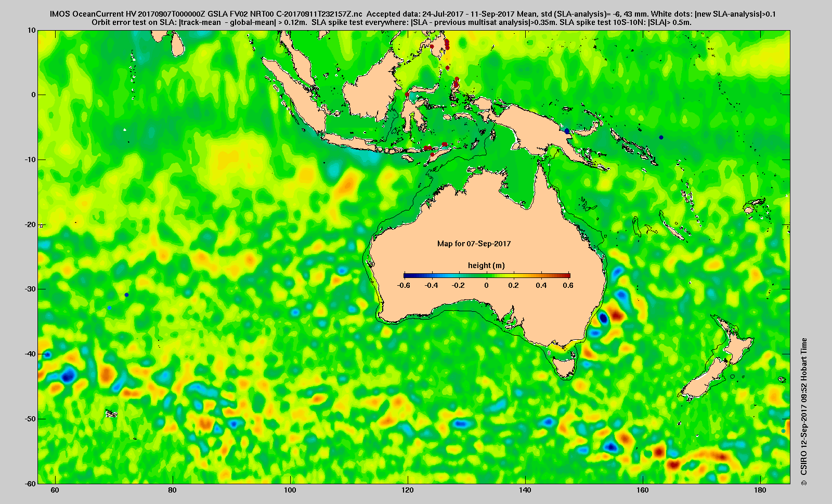
Task: Click the 0.6 colorbar tick label
Action: pyautogui.click(x=568, y=285)
